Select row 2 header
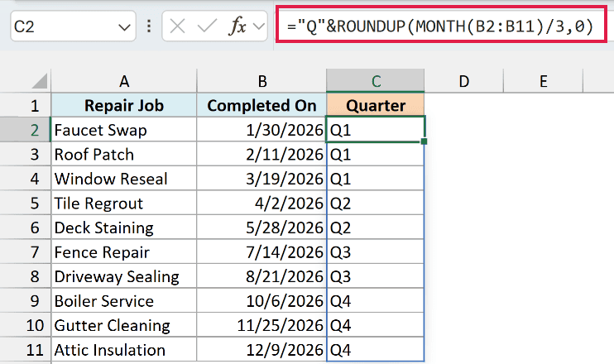Screen dimensions: 614x364 tap(26, 130)
